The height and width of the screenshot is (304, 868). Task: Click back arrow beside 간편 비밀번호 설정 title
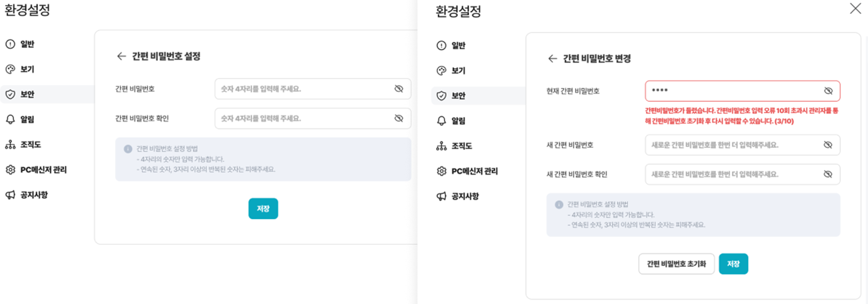pos(121,56)
